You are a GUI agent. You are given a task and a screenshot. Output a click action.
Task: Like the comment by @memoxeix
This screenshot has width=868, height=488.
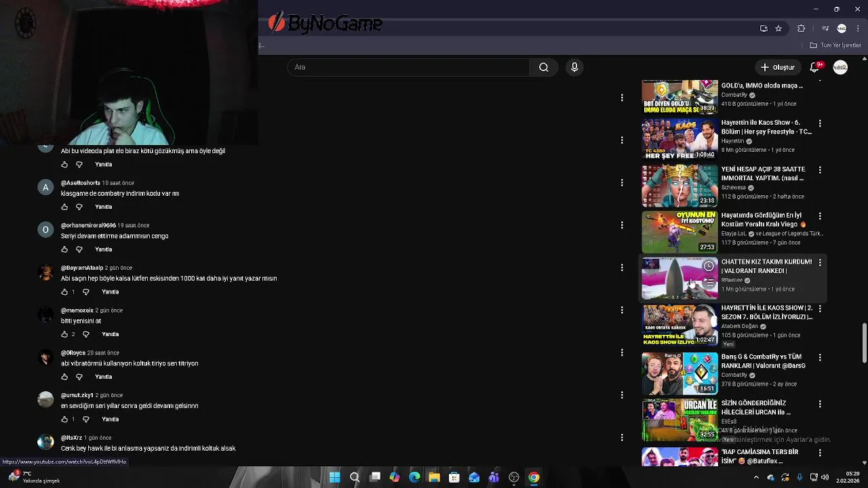64,334
